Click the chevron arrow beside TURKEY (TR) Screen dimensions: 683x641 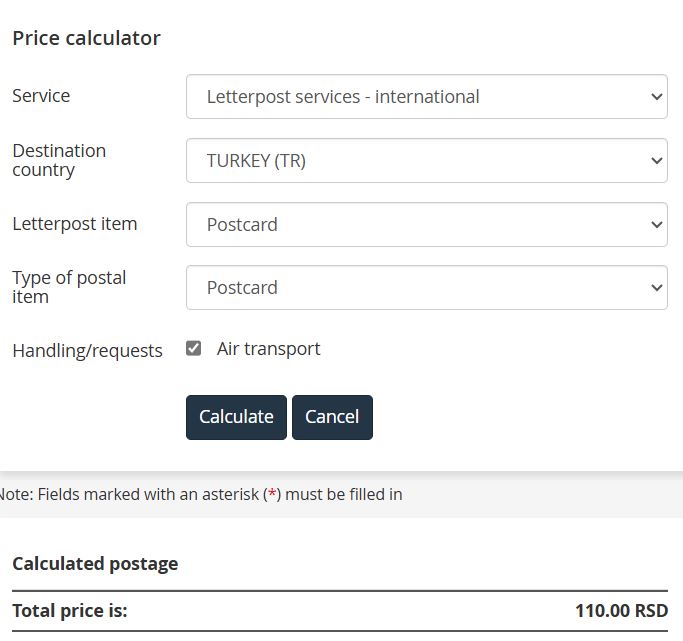656,160
